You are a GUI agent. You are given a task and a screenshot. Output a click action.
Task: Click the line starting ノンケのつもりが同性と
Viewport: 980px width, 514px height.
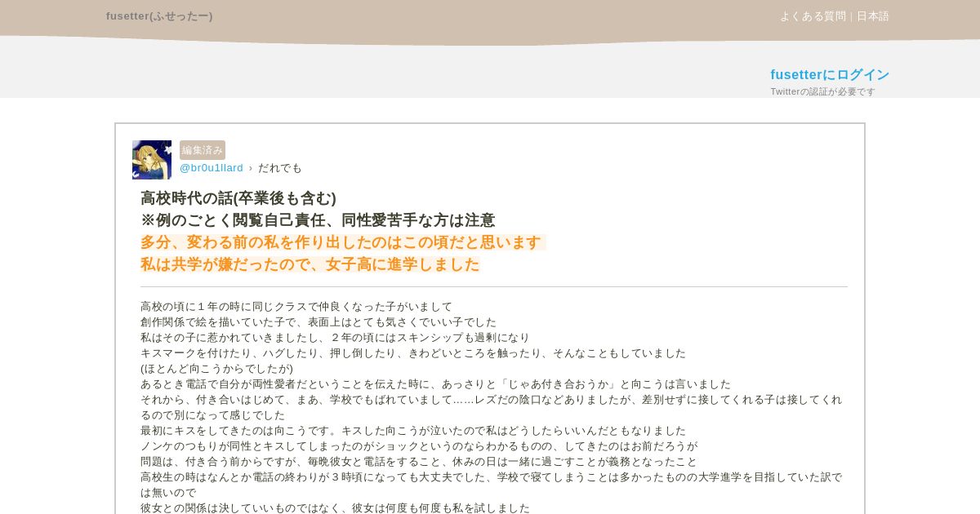[x=419, y=446]
